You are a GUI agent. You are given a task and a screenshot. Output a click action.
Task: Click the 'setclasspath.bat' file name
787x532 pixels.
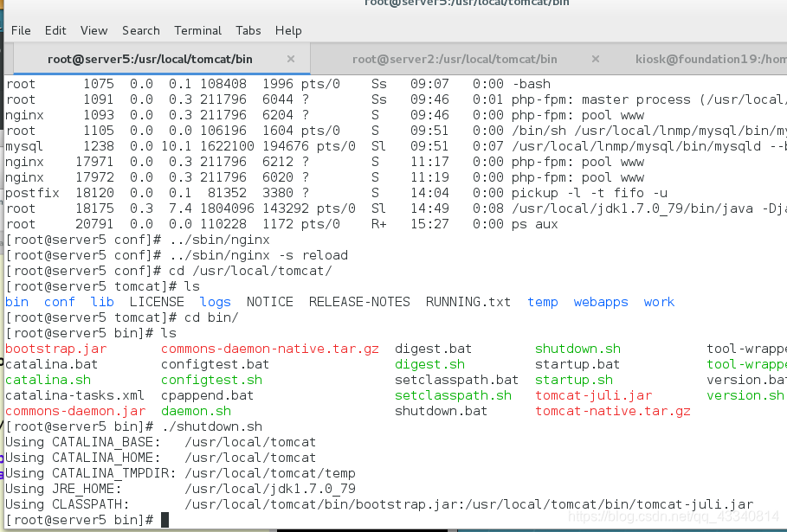tap(457, 380)
